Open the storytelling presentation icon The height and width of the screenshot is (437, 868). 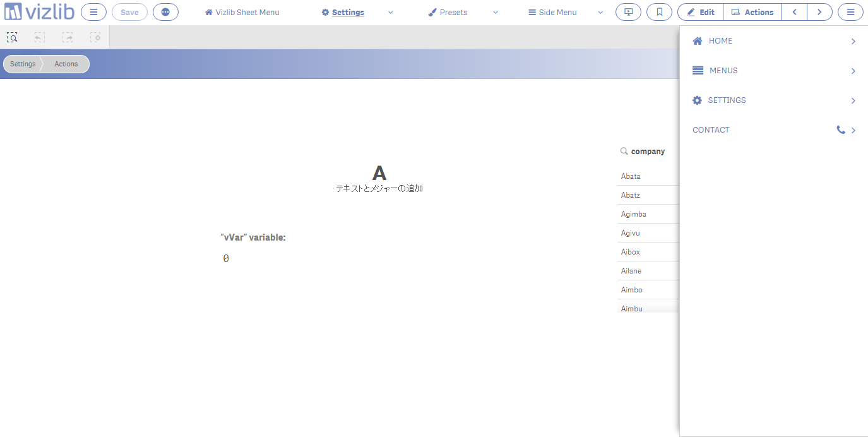(x=628, y=12)
